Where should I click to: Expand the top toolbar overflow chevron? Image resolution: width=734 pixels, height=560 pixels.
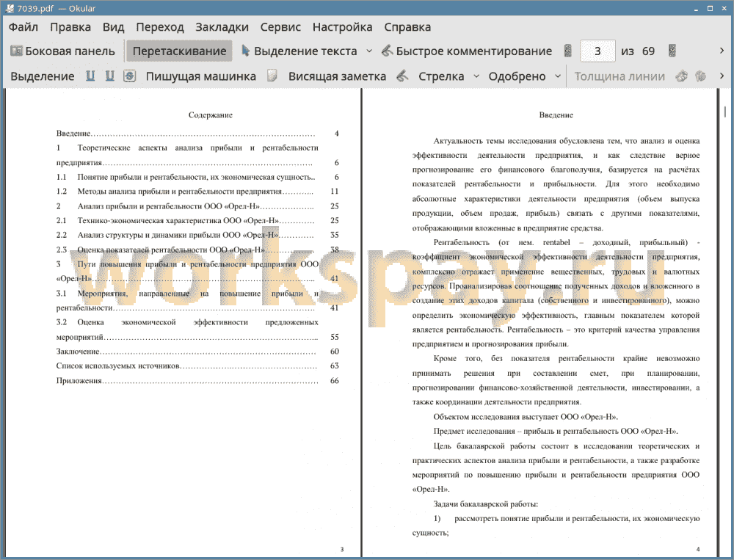click(x=722, y=51)
